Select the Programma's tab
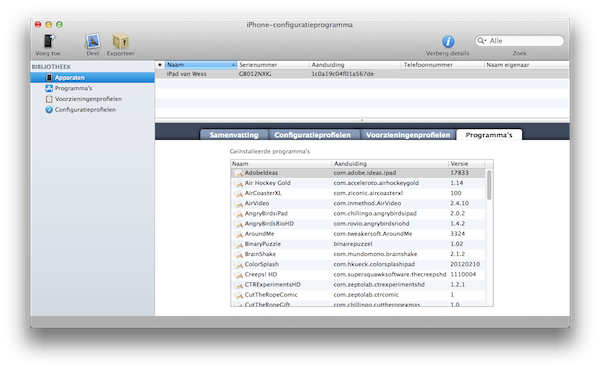Image resolution: width=600 pixels, height=370 pixels. (x=489, y=135)
